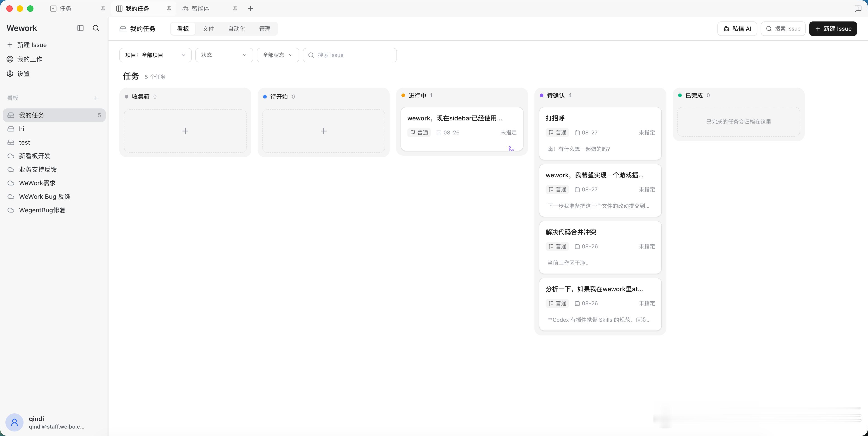The width and height of the screenshot is (868, 436).
Task: Select the 智能体 window tab
Action: point(210,9)
